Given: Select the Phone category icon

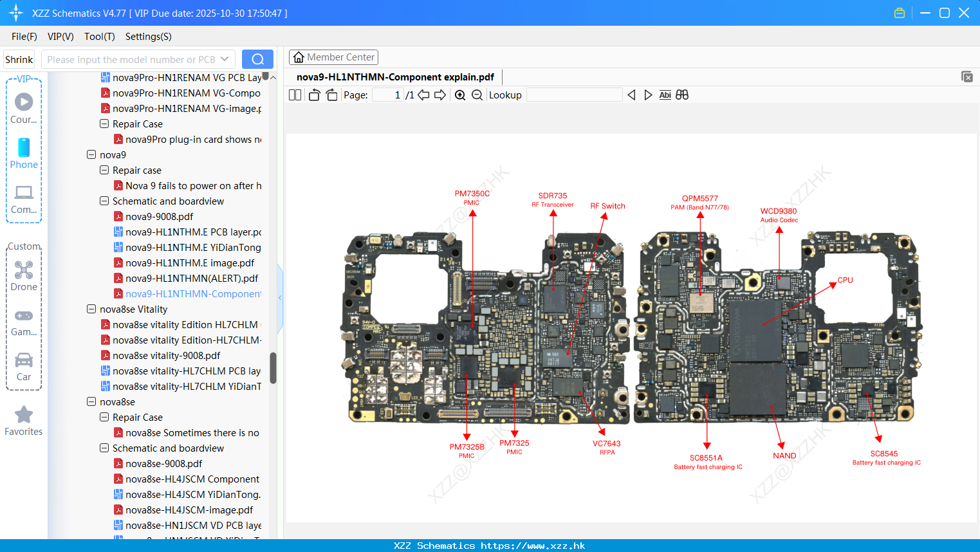Looking at the screenshot, I should tap(24, 153).
